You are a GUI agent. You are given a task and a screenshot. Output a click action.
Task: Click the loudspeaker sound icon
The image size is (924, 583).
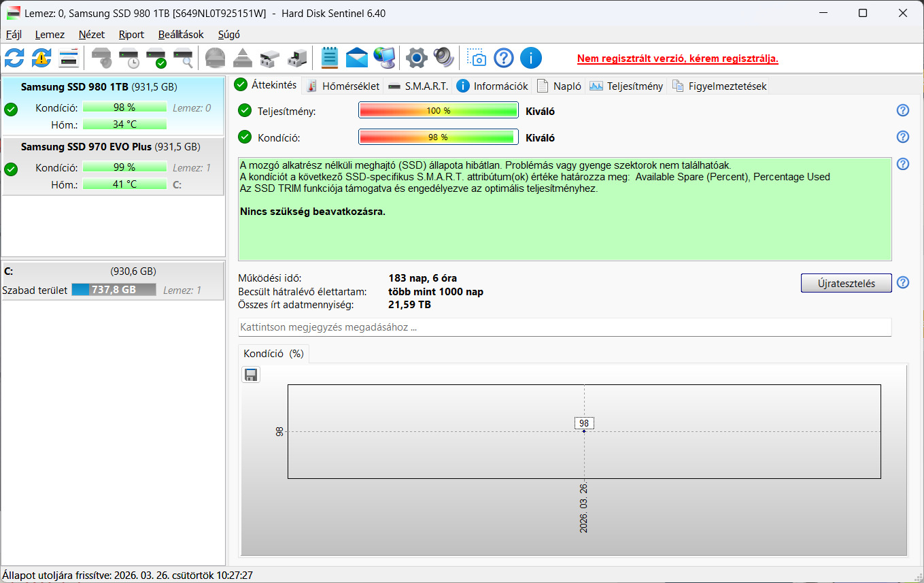[x=443, y=58]
